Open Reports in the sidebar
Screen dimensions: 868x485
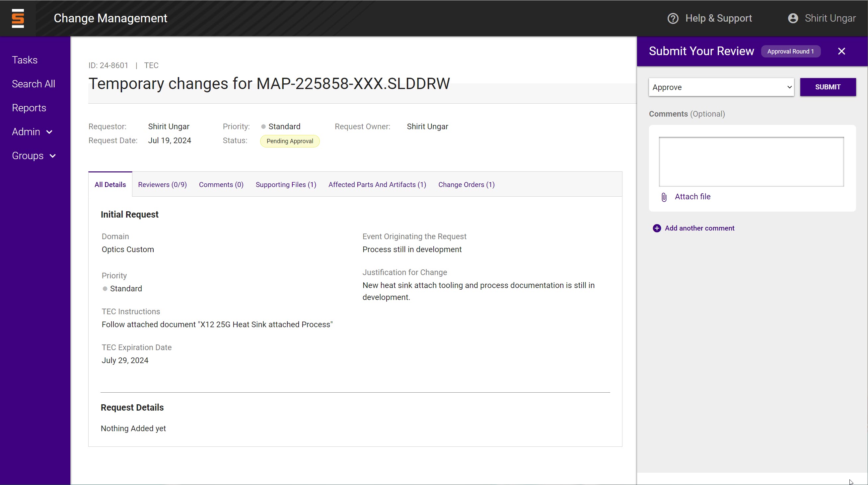tap(29, 108)
